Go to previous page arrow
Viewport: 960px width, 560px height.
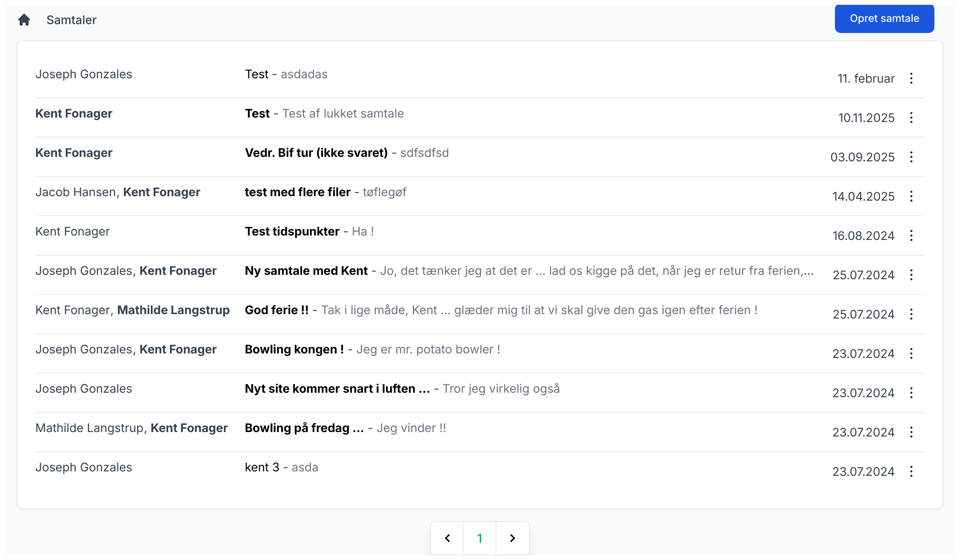tap(447, 538)
